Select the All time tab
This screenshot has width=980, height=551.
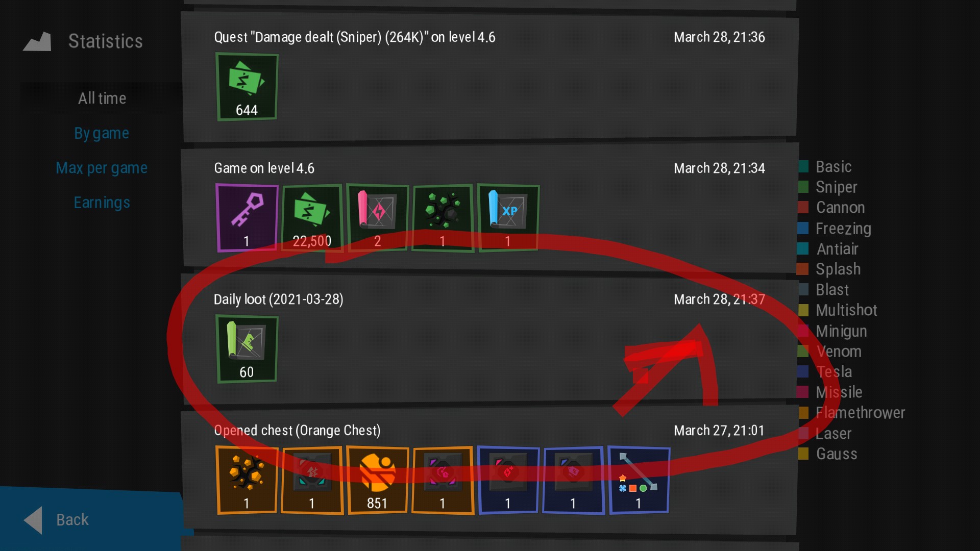102,98
